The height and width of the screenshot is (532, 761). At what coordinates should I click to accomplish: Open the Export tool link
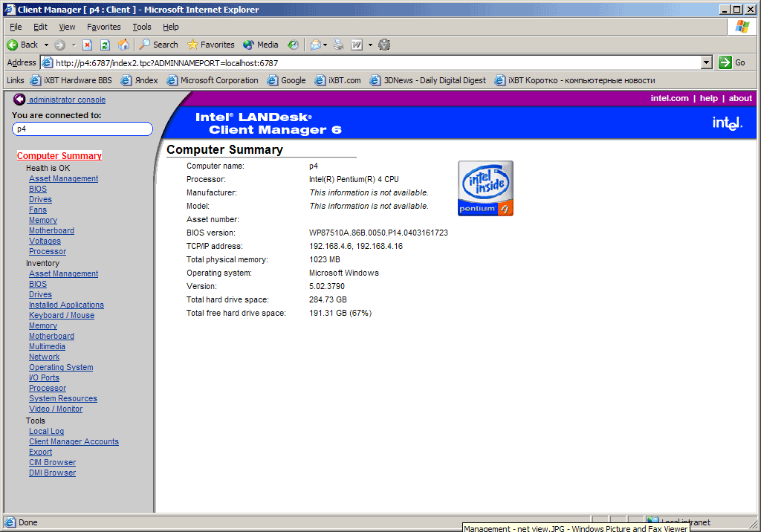point(40,452)
